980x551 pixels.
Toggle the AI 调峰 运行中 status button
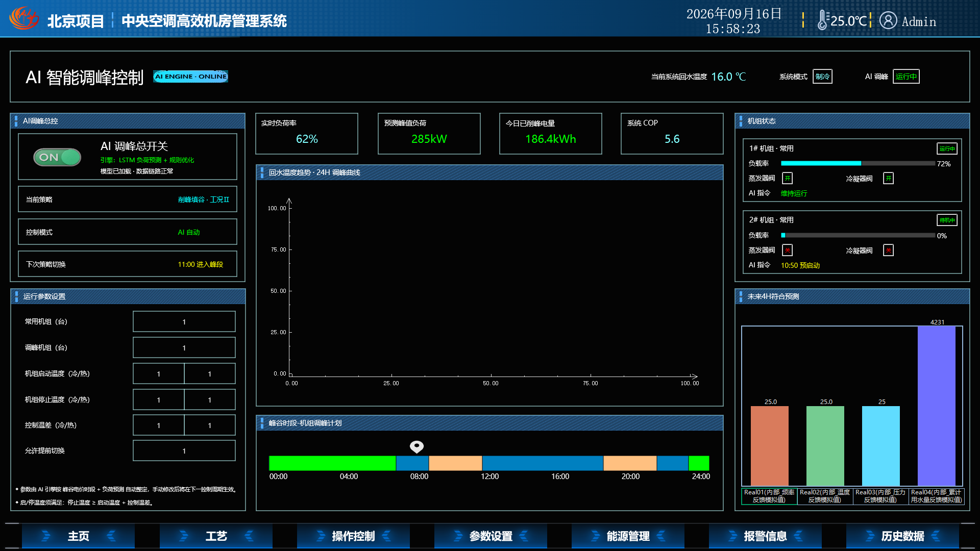[906, 77]
